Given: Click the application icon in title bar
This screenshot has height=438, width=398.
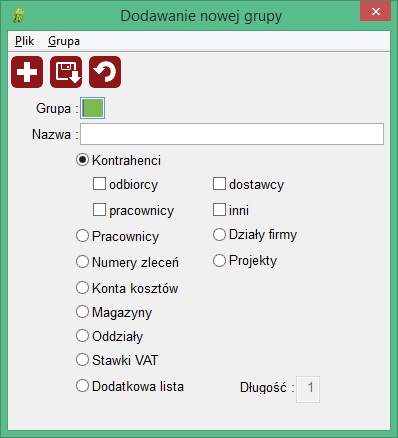Looking at the screenshot, I should (x=19, y=16).
